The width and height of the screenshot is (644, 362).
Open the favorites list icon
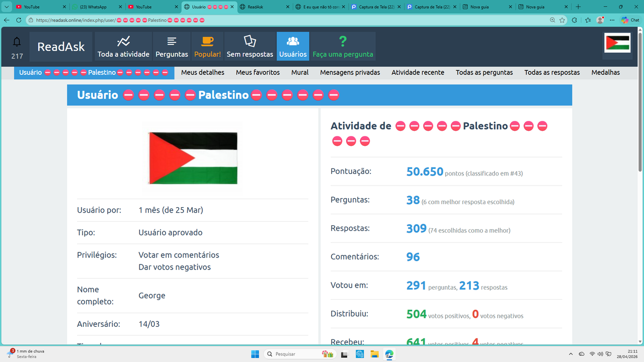588,20
